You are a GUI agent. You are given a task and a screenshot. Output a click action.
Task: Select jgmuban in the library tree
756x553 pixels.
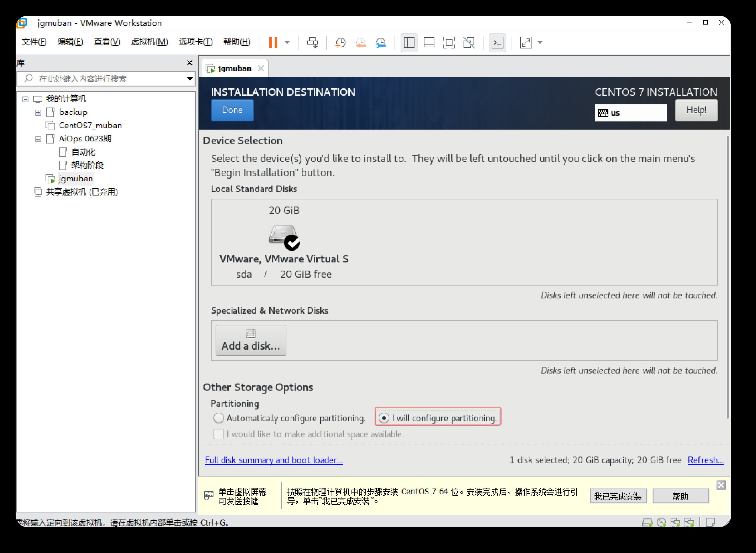(75, 179)
